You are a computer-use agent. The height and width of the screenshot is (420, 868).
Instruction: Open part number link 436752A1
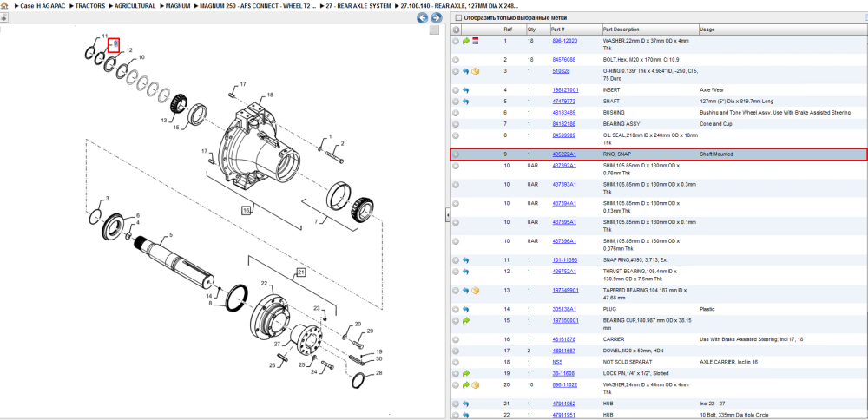[564, 272]
